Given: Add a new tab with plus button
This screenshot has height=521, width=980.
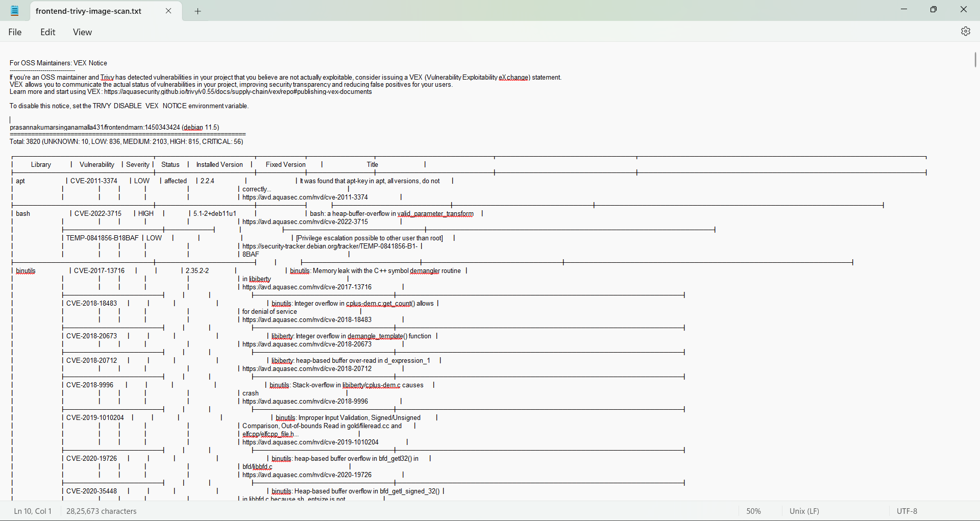Looking at the screenshot, I should (x=198, y=11).
